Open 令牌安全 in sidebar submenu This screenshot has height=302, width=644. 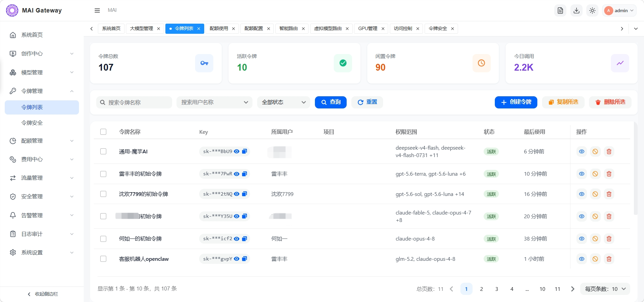pos(42,123)
